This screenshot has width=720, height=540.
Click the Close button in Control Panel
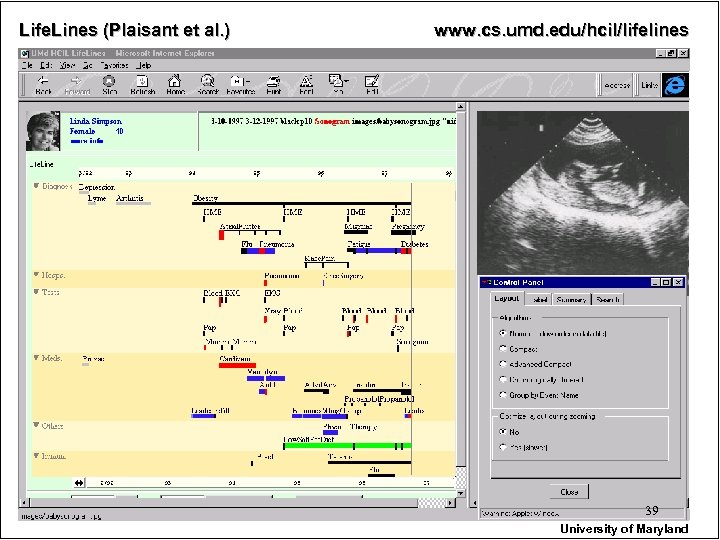[x=569, y=492]
